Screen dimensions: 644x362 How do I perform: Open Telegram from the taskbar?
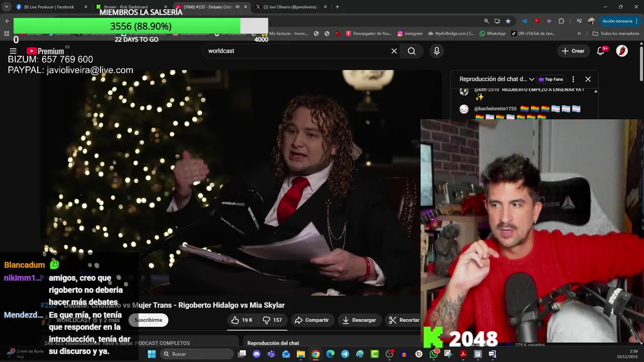pos(345,354)
